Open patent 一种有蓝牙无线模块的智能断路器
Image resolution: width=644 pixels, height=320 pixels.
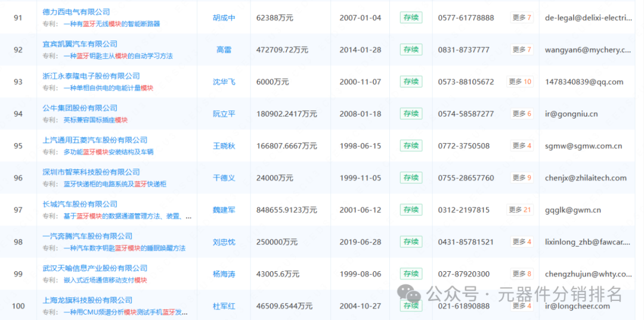[x=112, y=24]
